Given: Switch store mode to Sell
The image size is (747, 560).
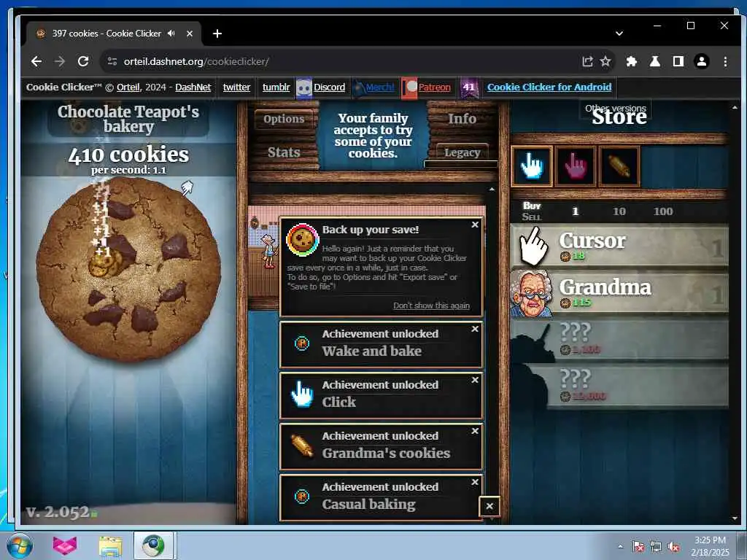Looking at the screenshot, I should click(532, 217).
